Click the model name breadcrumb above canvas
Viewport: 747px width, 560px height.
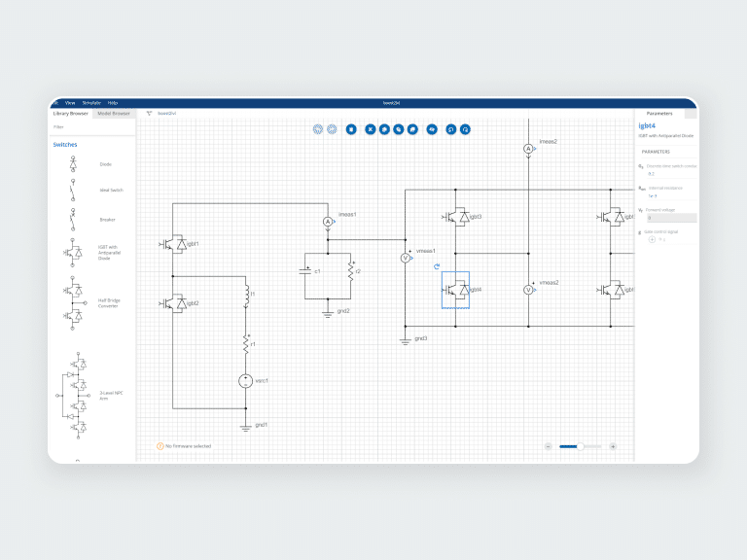pos(166,114)
